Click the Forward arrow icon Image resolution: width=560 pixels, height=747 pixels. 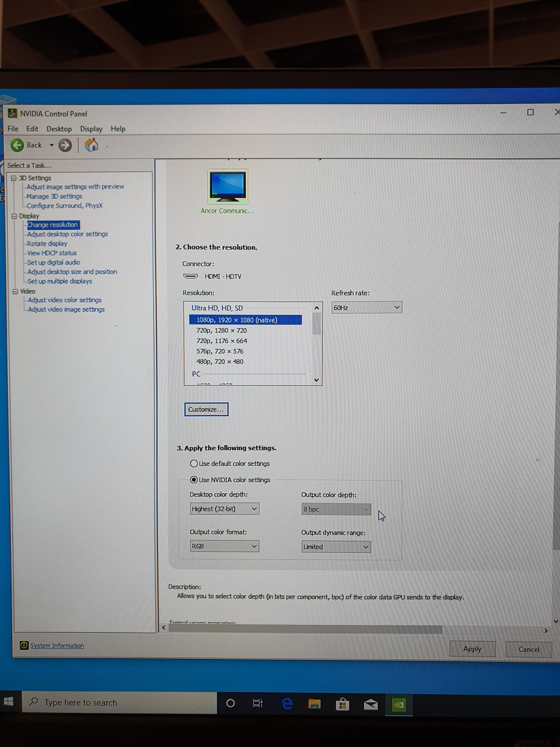pyautogui.click(x=65, y=146)
